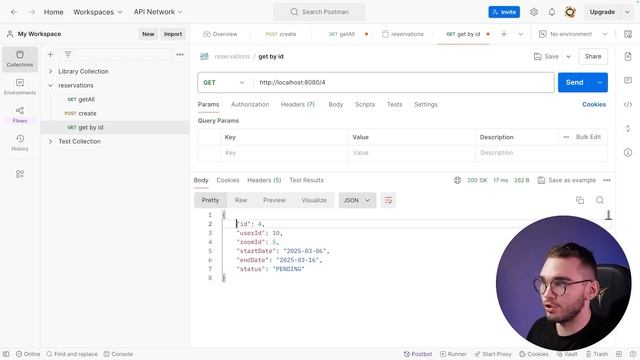The image size is (640, 360).
Task: Switch to the reservations tab
Action: point(403,34)
